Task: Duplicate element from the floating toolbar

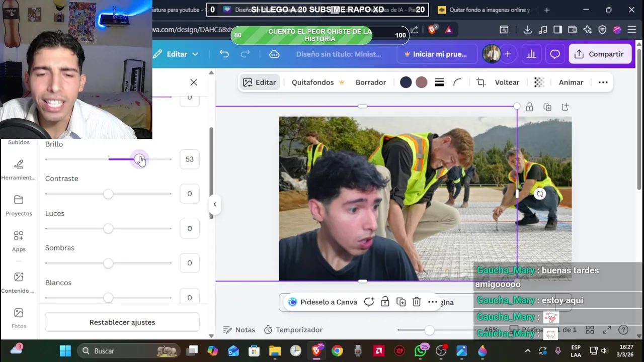Action: coord(401,302)
